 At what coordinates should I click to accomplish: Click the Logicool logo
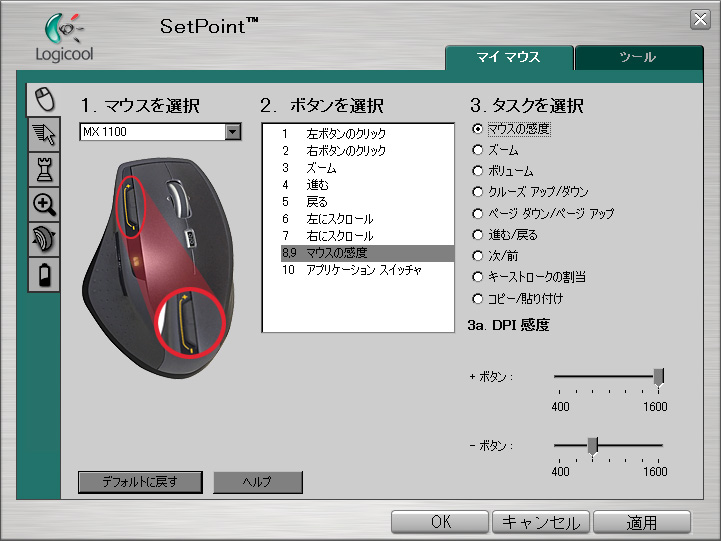click(x=64, y=38)
